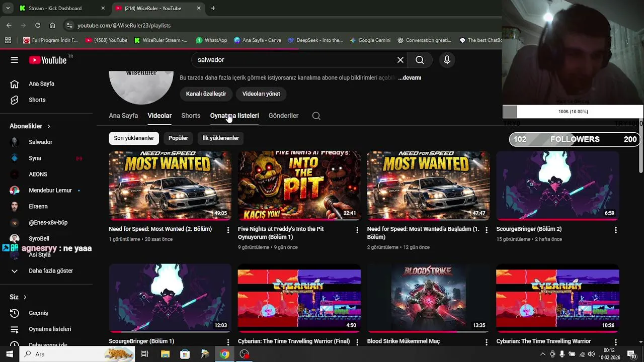644x362 pixels.
Task: Open options for Need for Speed 2. Bölüm video
Action: (228, 230)
